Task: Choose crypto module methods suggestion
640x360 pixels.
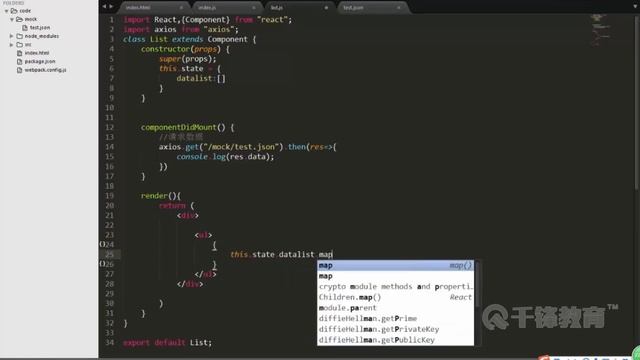Action: (395, 287)
